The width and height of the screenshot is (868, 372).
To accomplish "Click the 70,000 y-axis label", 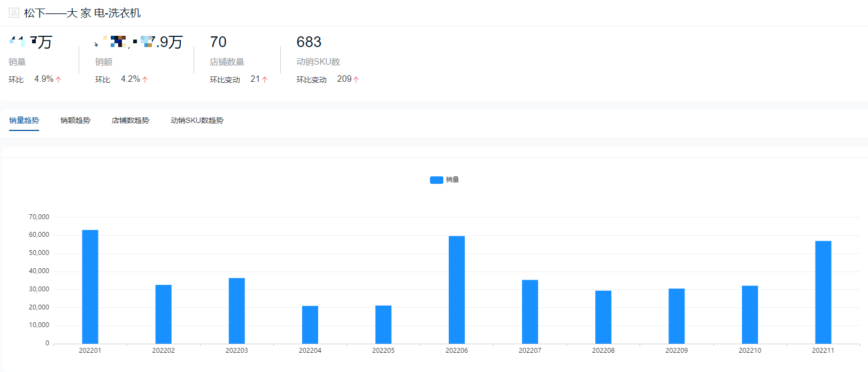I will point(39,217).
